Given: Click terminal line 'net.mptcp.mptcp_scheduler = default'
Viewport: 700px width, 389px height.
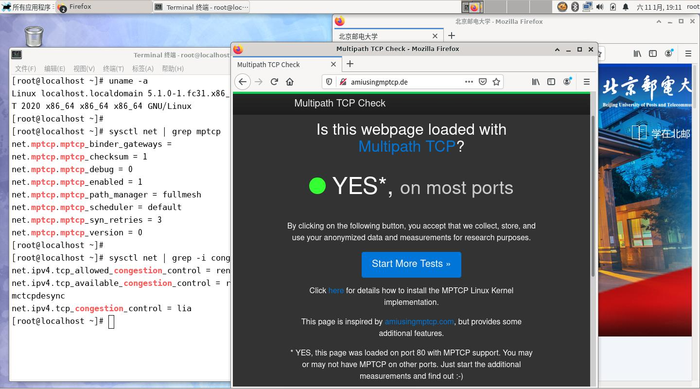Looking at the screenshot, I should pos(96,207).
